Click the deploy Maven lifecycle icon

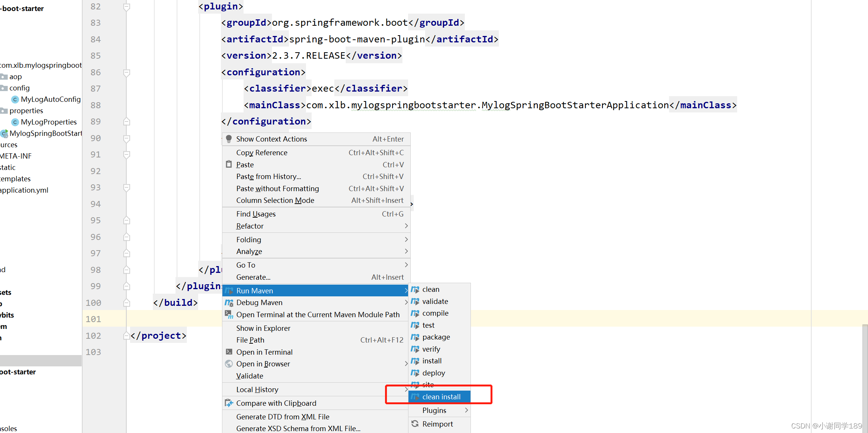coord(416,373)
